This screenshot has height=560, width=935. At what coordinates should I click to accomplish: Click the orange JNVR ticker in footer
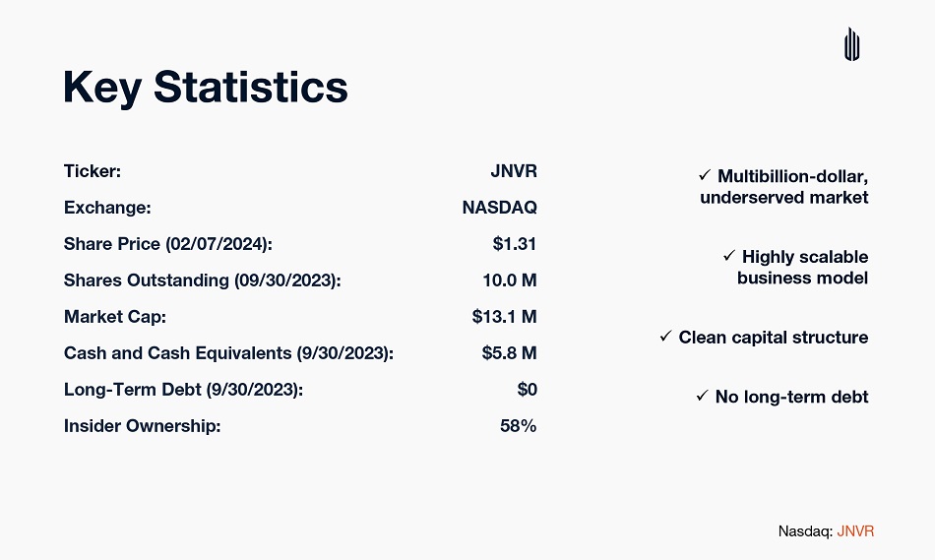(x=855, y=530)
